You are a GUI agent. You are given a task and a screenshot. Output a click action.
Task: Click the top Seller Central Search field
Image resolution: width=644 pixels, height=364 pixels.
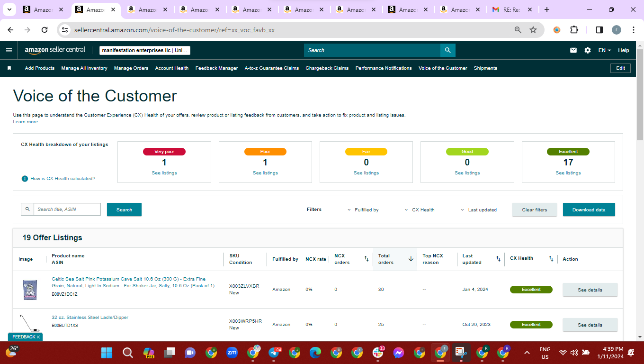[x=372, y=50]
